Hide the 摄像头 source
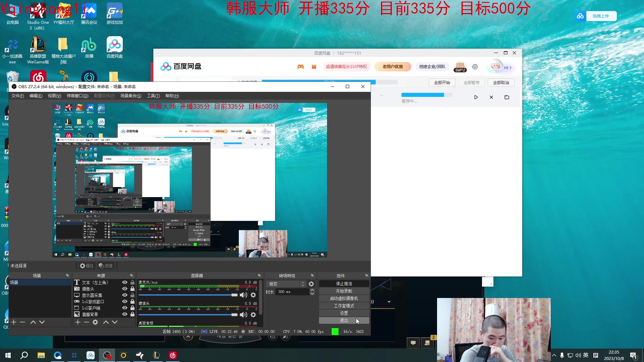 tap(124, 289)
